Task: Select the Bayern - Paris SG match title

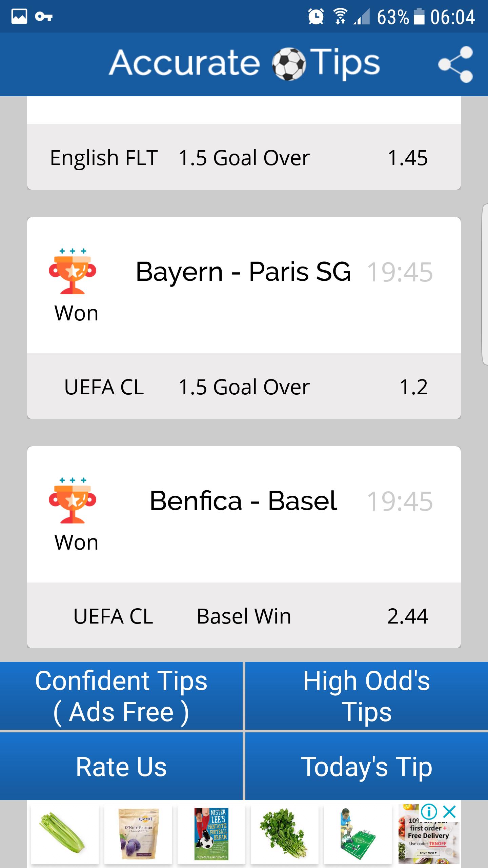Action: pos(243,272)
